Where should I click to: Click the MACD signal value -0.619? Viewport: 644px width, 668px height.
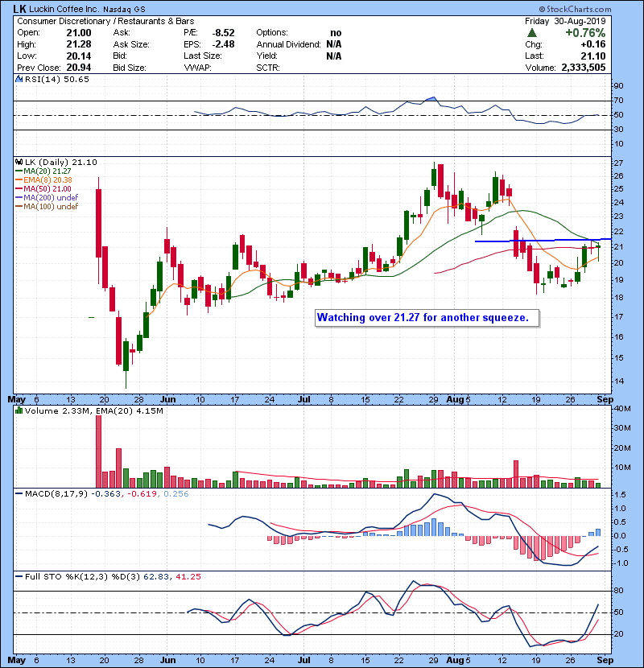142,494
